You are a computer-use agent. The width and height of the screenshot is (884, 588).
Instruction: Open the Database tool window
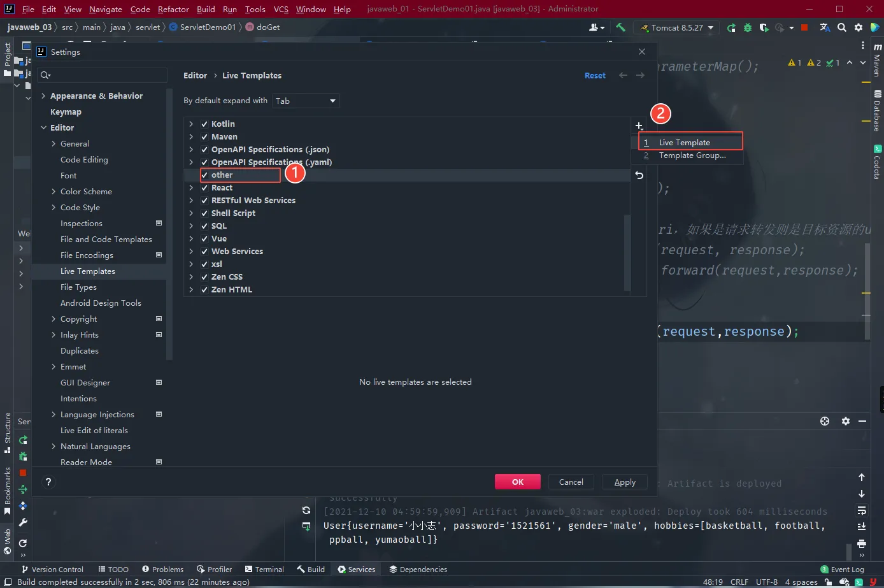click(x=877, y=111)
